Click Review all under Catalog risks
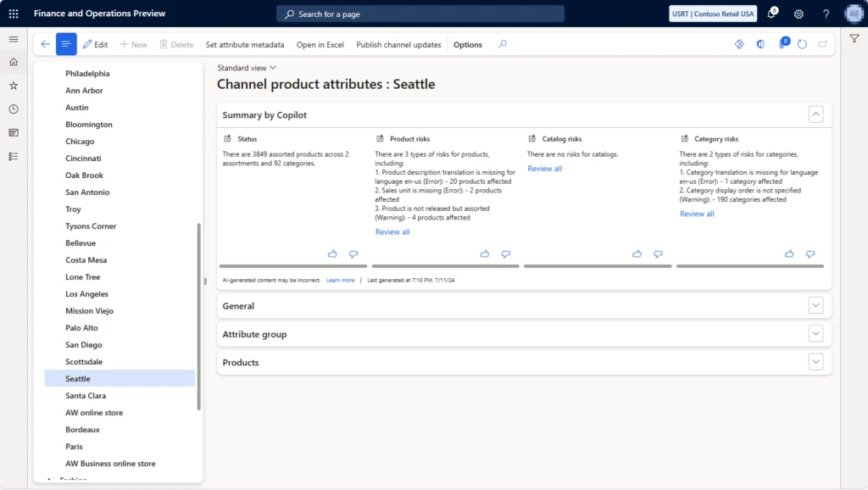868x490 pixels. [x=543, y=168]
